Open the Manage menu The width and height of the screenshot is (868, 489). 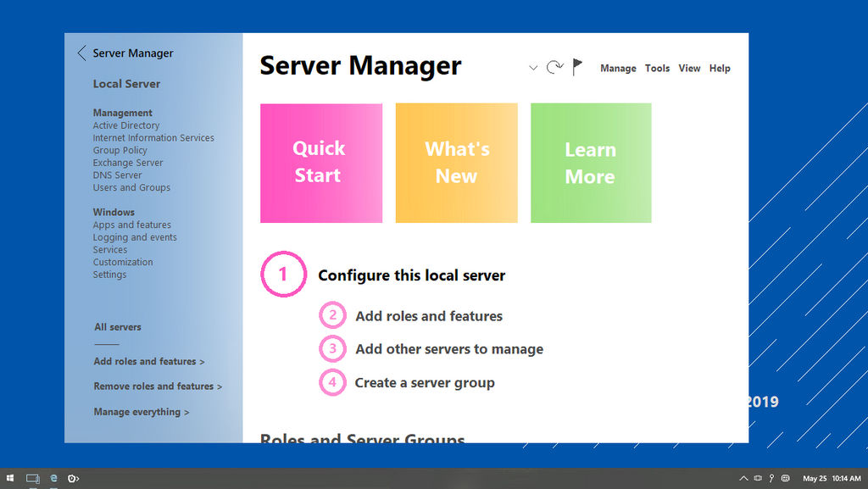point(618,68)
